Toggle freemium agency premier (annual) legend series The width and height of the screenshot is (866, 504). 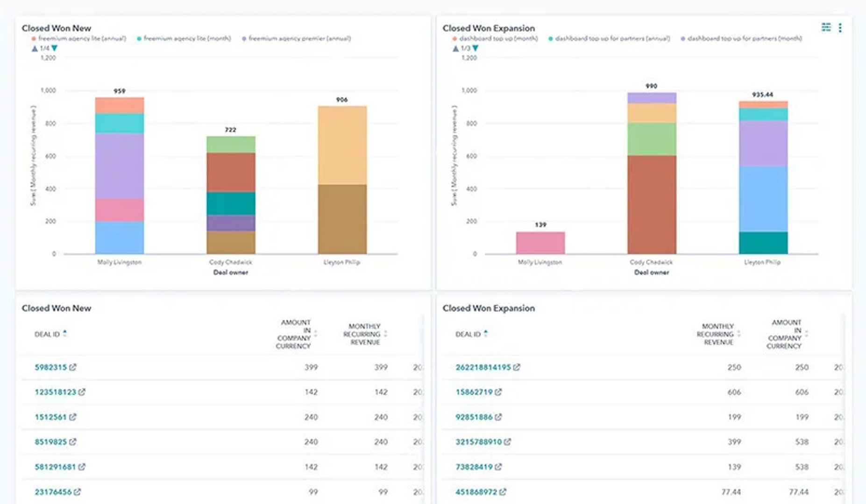point(297,38)
